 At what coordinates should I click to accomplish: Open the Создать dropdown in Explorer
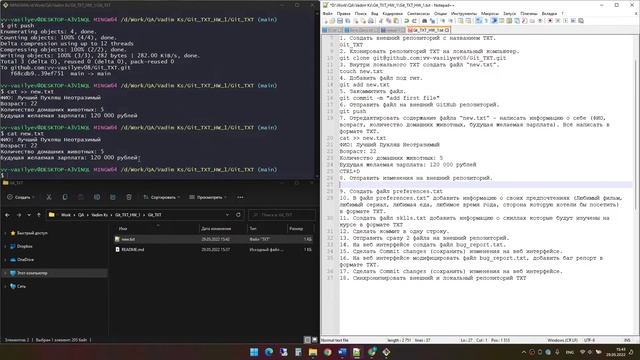click(x=20, y=197)
